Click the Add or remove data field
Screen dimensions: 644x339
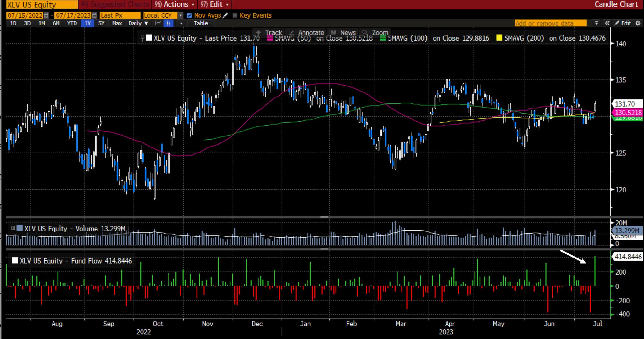pos(550,23)
